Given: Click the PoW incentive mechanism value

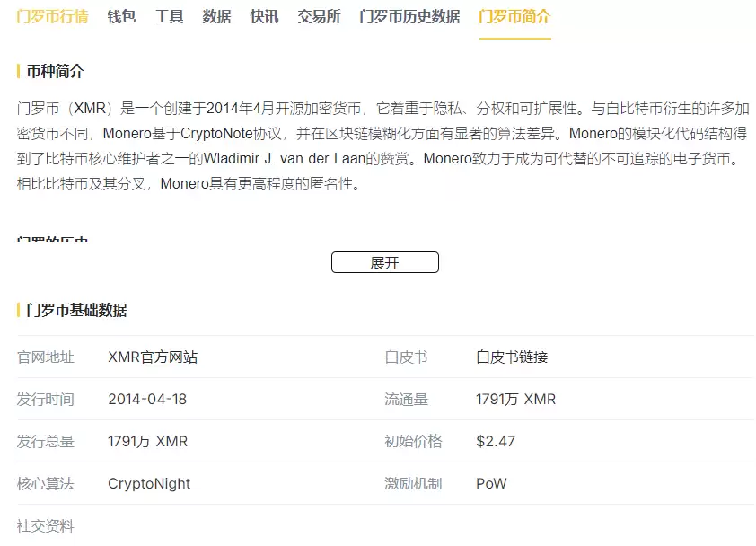Looking at the screenshot, I should pyautogui.click(x=491, y=483).
